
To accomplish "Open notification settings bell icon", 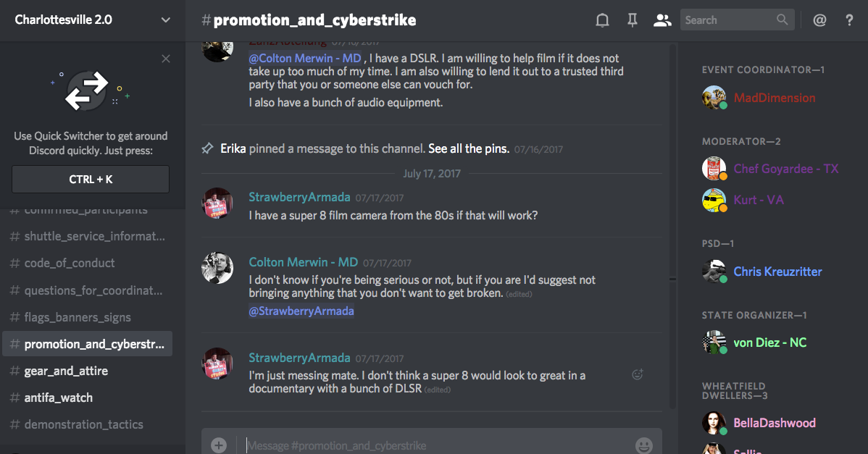I will point(602,20).
